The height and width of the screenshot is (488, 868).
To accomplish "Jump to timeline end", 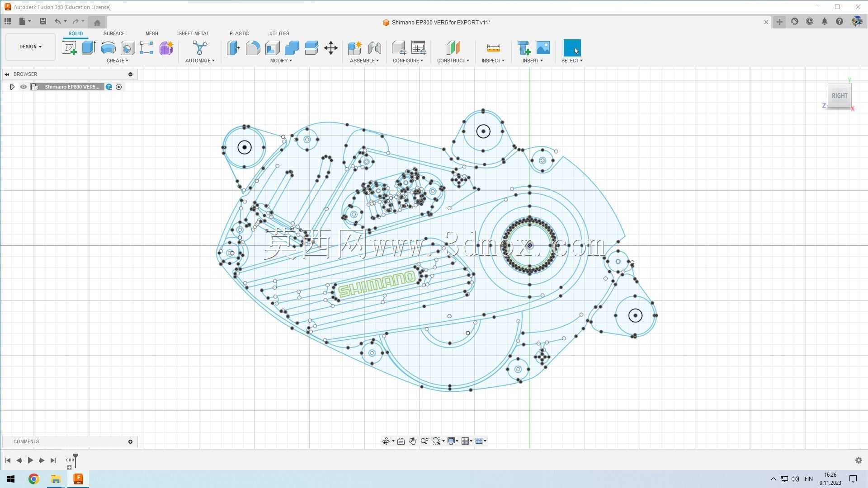I will (53, 460).
